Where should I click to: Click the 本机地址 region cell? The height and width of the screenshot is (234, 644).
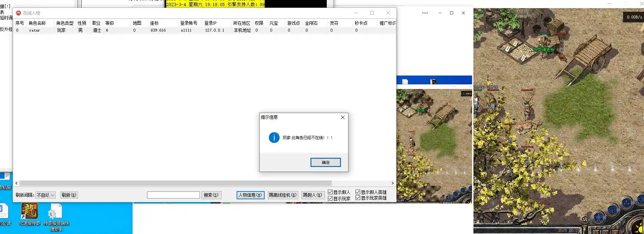point(242,30)
